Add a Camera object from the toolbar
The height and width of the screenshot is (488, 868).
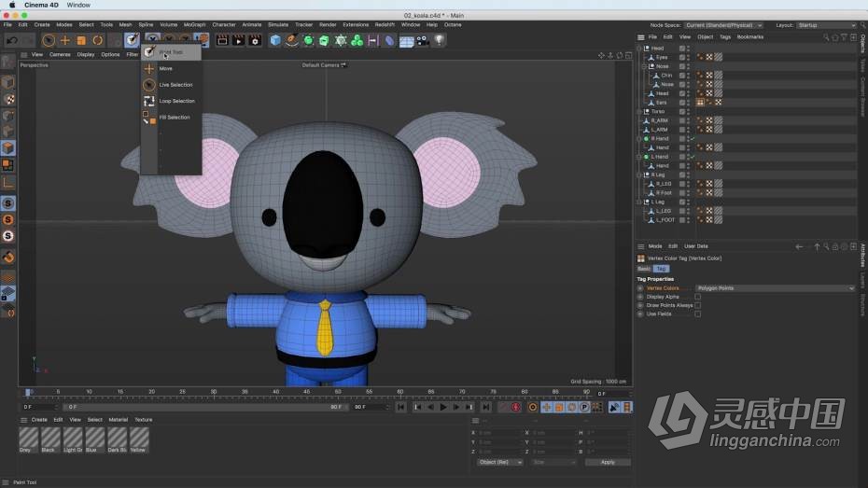(x=423, y=40)
